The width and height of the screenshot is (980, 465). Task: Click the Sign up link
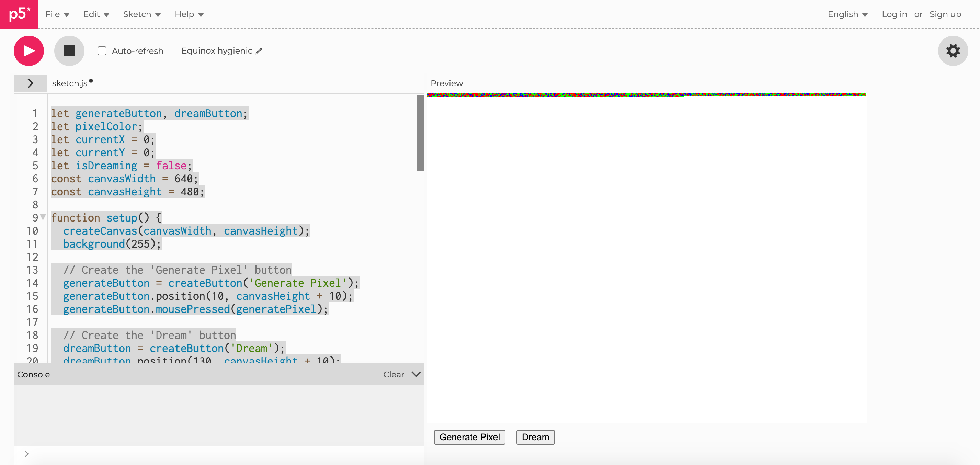click(945, 14)
